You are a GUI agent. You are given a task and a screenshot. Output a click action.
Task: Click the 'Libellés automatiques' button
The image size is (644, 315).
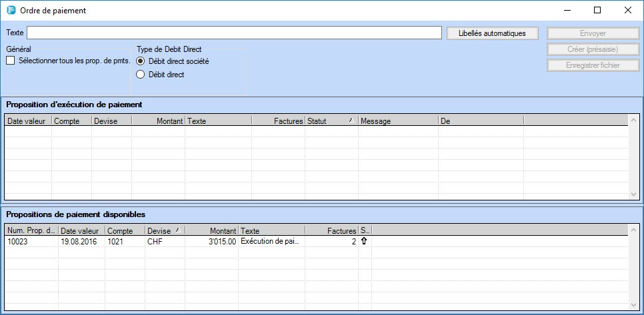tap(492, 33)
